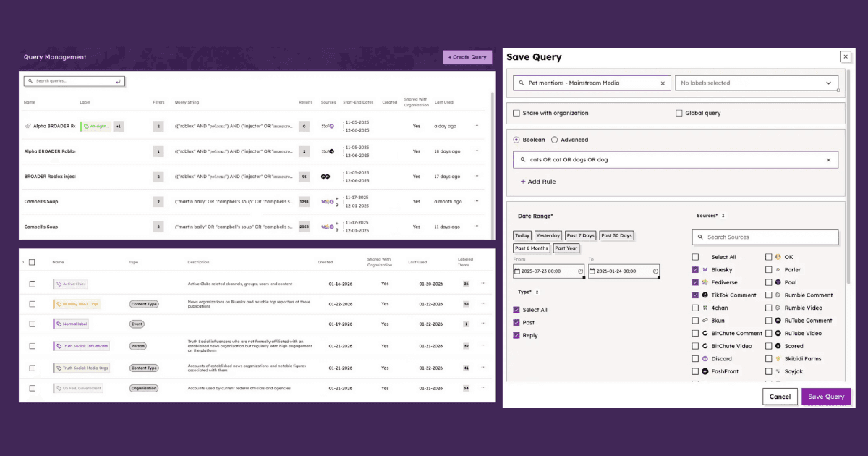868x456 pixels.
Task: Expand the +1 labels badge on Alpha BROADER row
Action: click(x=119, y=127)
